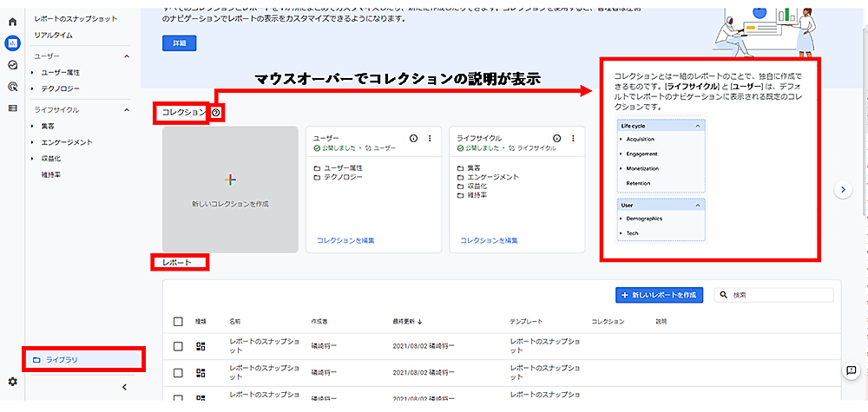
Task: Select the Reports bar-chart icon in rail
Action: coord(12,43)
